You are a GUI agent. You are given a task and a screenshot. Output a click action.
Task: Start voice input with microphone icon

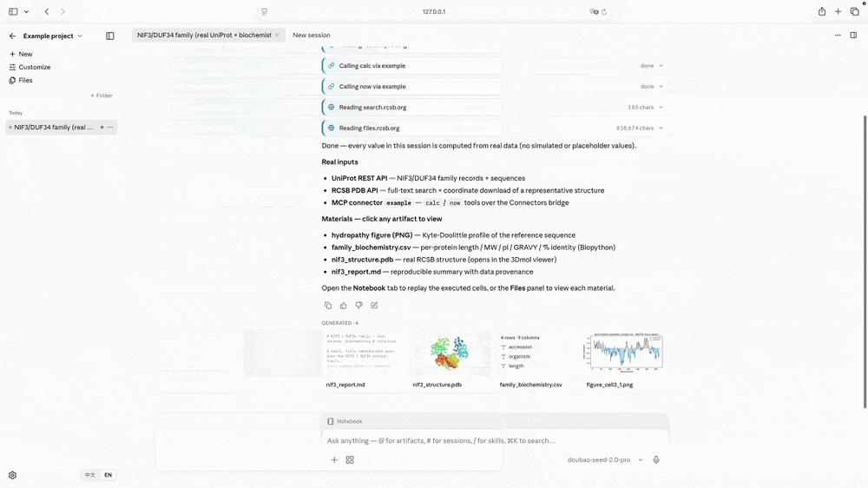[x=656, y=459]
